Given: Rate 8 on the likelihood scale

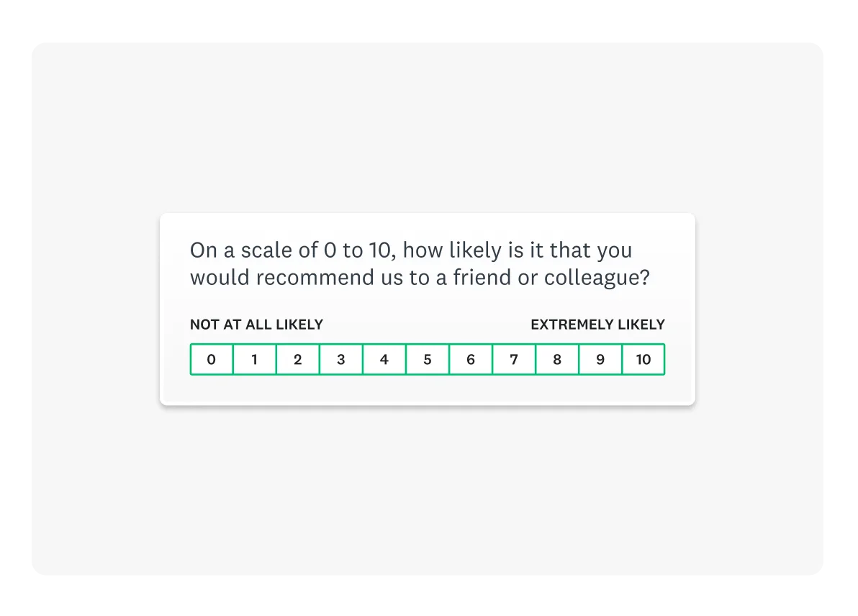Looking at the screenshot, I should (x=557, y=359).
